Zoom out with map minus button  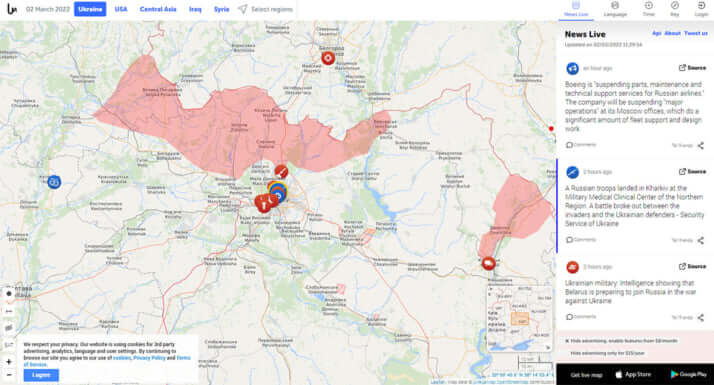pos(9,375)
